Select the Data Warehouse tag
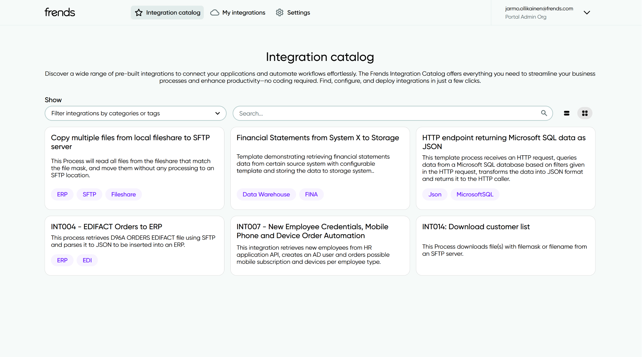This screenshot has height=357, width=644. [x=267, y=195]
